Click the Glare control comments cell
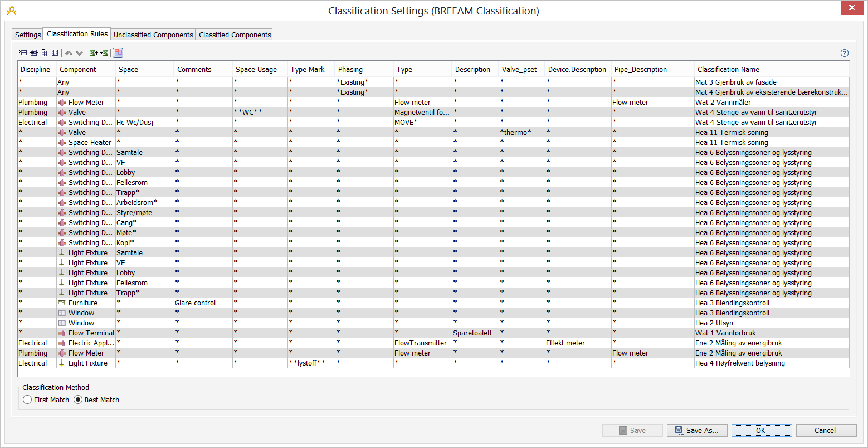The width and height of the screenshot is (868, 448). coord(203,303)
